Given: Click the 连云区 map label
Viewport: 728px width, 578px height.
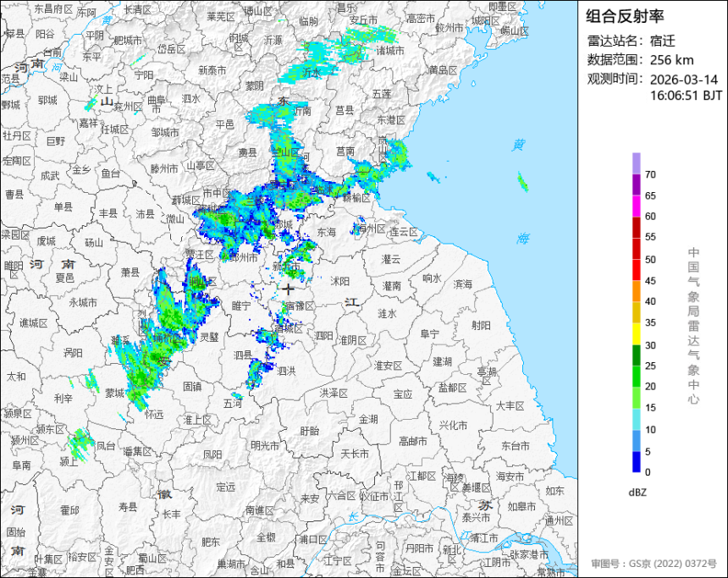Looking at the screenshot, I should 404,232.
